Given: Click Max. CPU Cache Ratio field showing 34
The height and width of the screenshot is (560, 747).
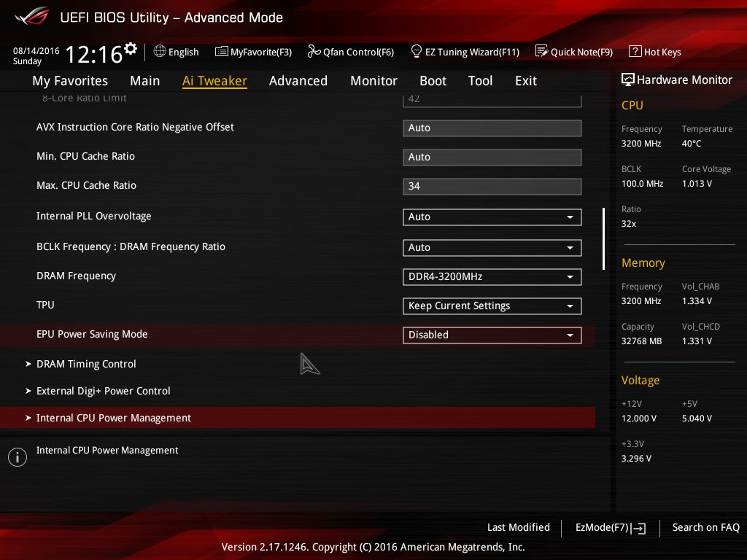Looking at the screenshot, I should (x=492, y=186).
